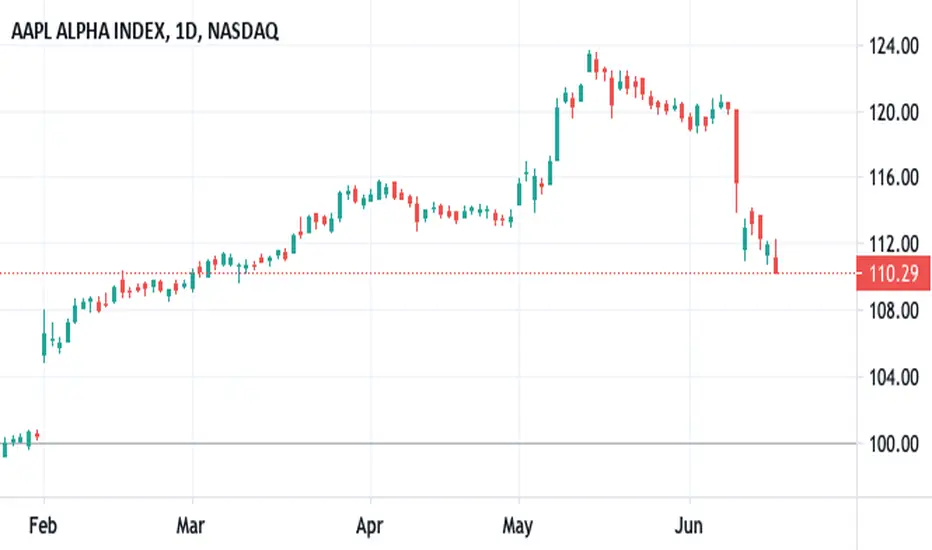Select the Jun label on time axis
The height and width of the screenshot is (550, 932).
[x=689, y=526]
